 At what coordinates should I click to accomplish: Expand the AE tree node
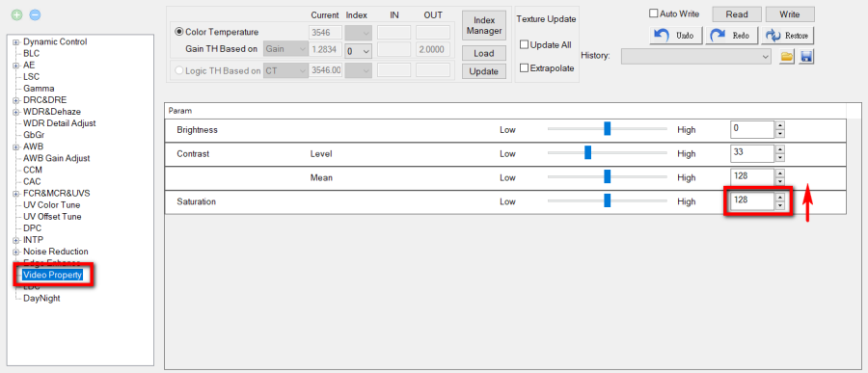click(x=16, y=66)
